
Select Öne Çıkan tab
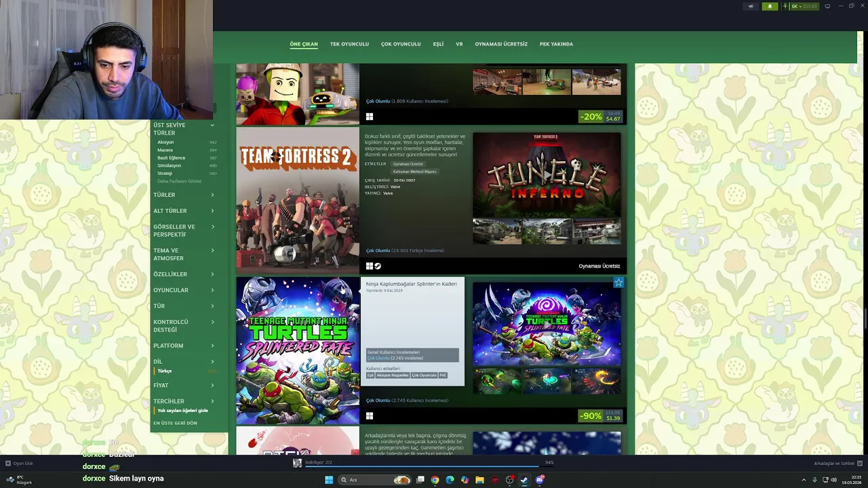pyautogui.click(x=304, y=44)
